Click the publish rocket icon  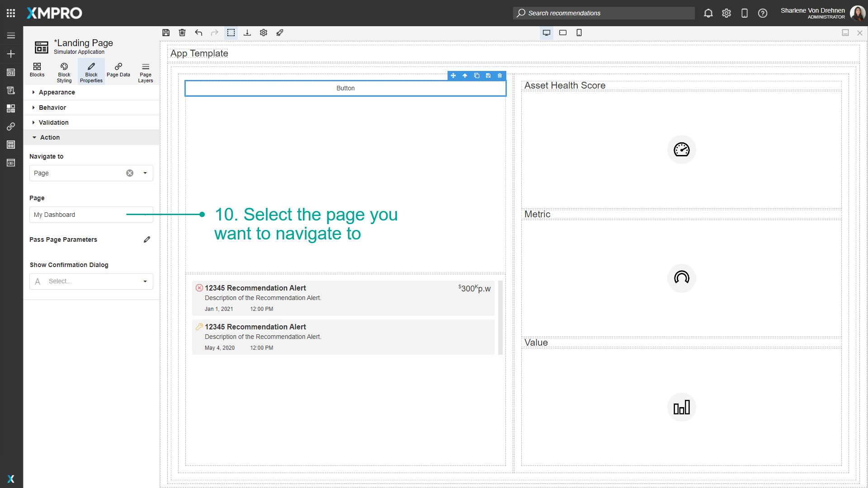click(x=280, y=33)
